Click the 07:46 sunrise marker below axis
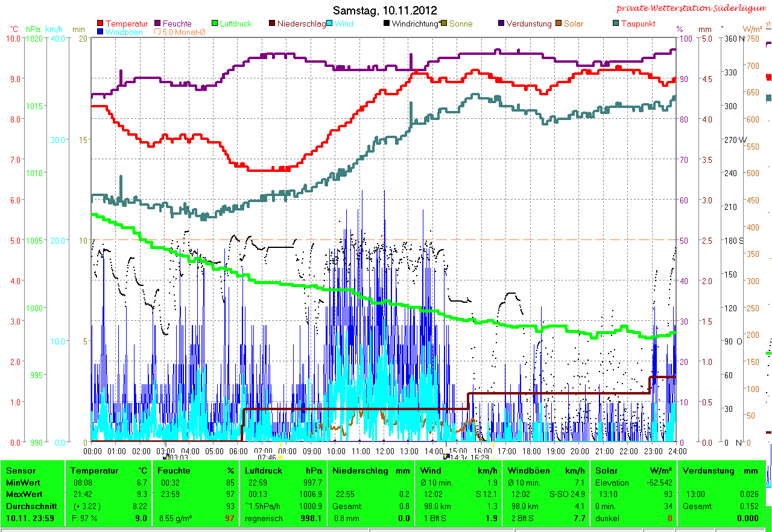The height and width of the screenshot is (532, 772). [x=267, y=458]
